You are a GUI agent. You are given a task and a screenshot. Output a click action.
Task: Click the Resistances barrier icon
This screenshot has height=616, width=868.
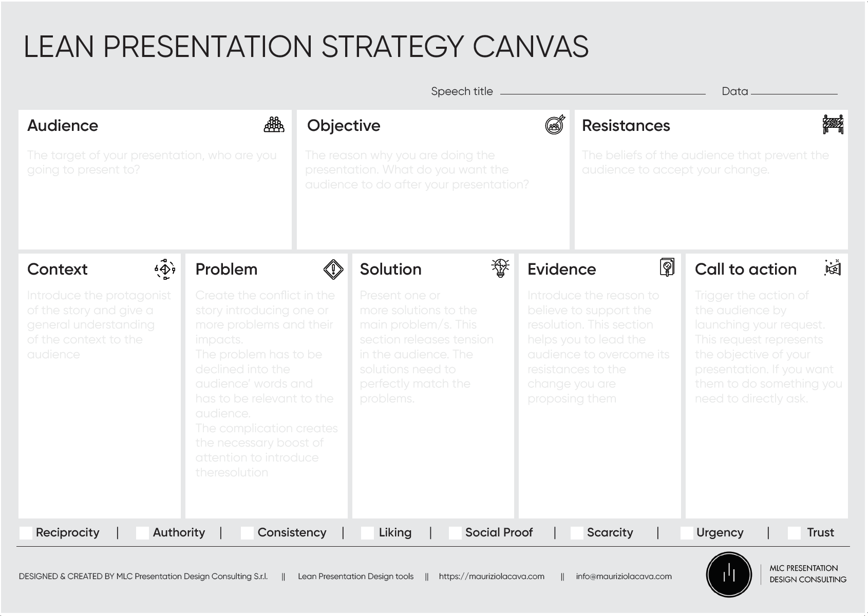[833, 124]
